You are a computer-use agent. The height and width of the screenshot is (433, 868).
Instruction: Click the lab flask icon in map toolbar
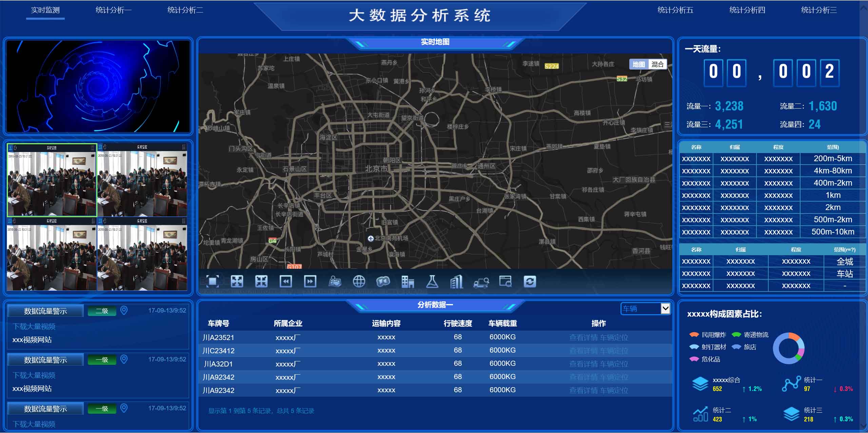(432, 281)
